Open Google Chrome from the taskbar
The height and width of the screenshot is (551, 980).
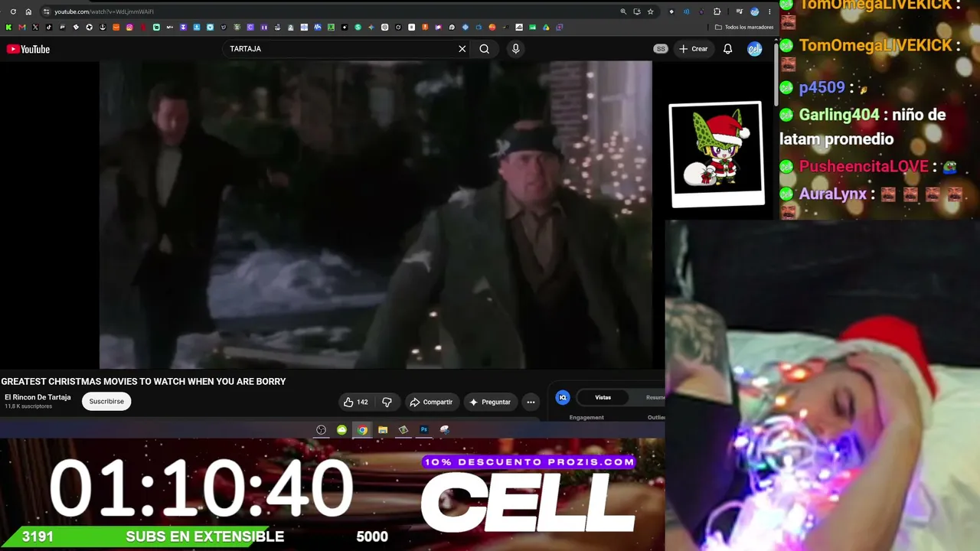(362, 430)
